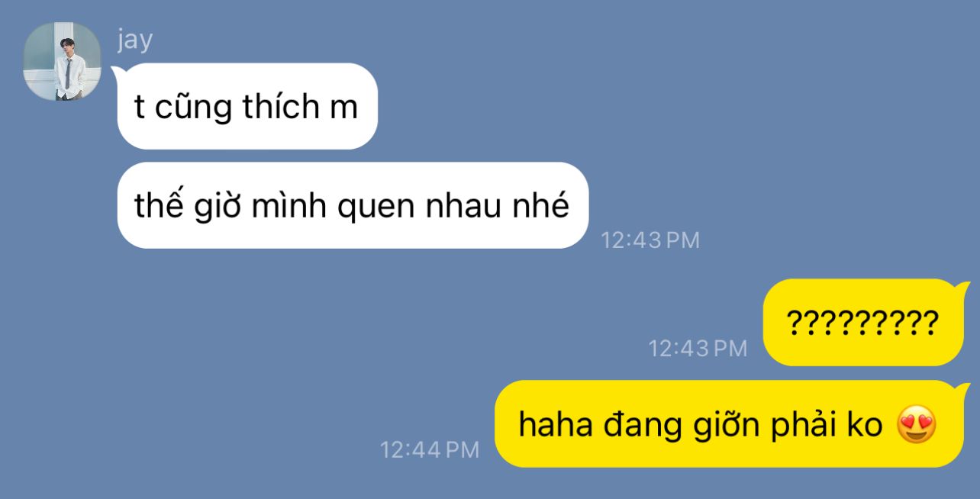Open jay's profile picture avatar
Image resolution: width=980 pixels, height=499 pixels.
point(62,62)
